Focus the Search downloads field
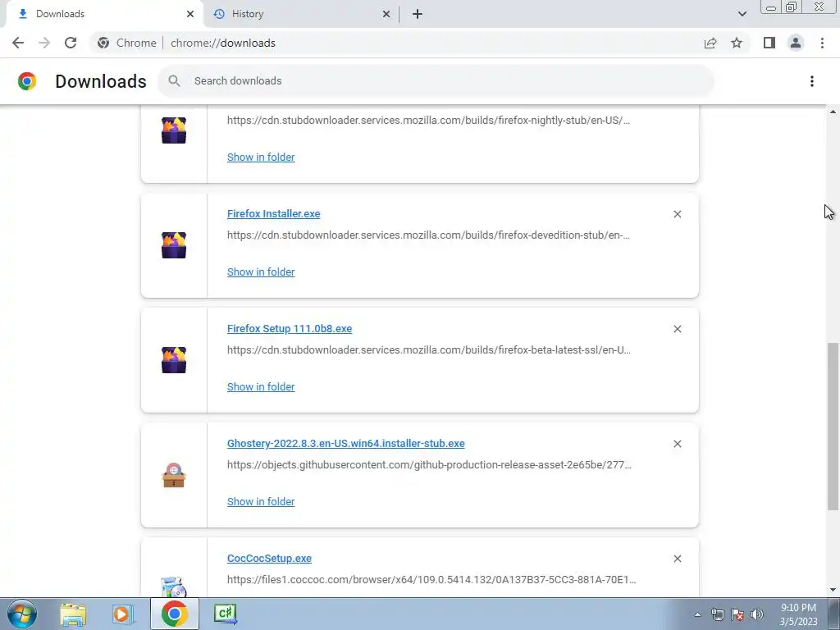This screenshot has width=840, height=630. (435, 81)
